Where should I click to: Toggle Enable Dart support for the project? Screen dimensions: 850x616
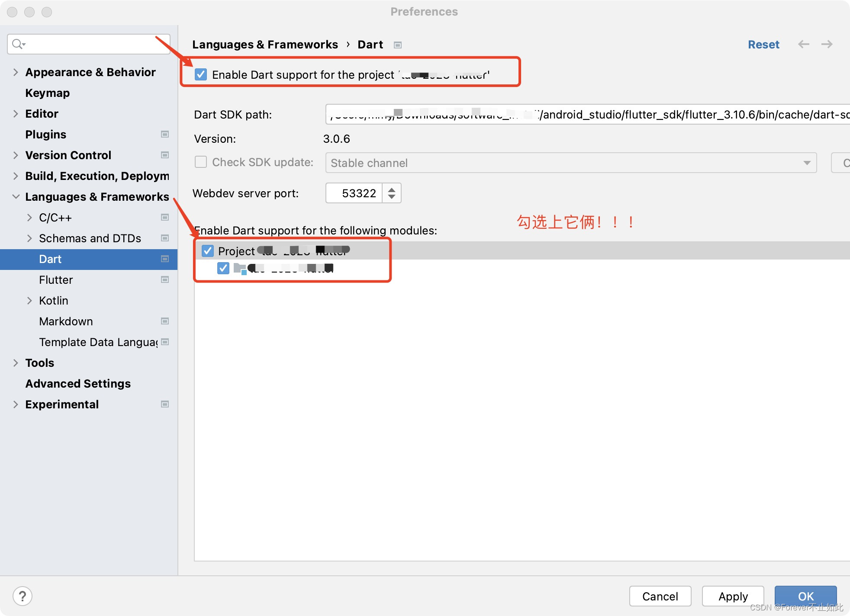coord(201,74)
